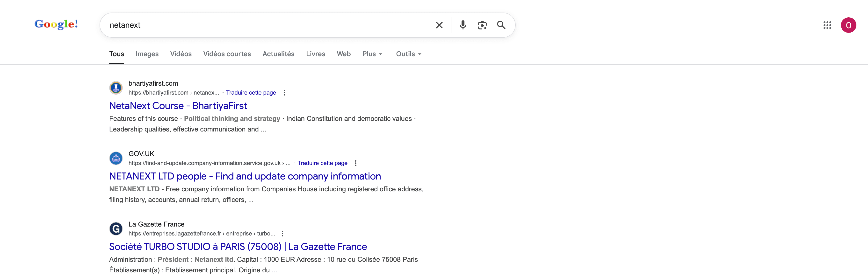This screenshot has height=276, width=868.
Task: Click the La Gazette France favicon
Action: [116, 229]
